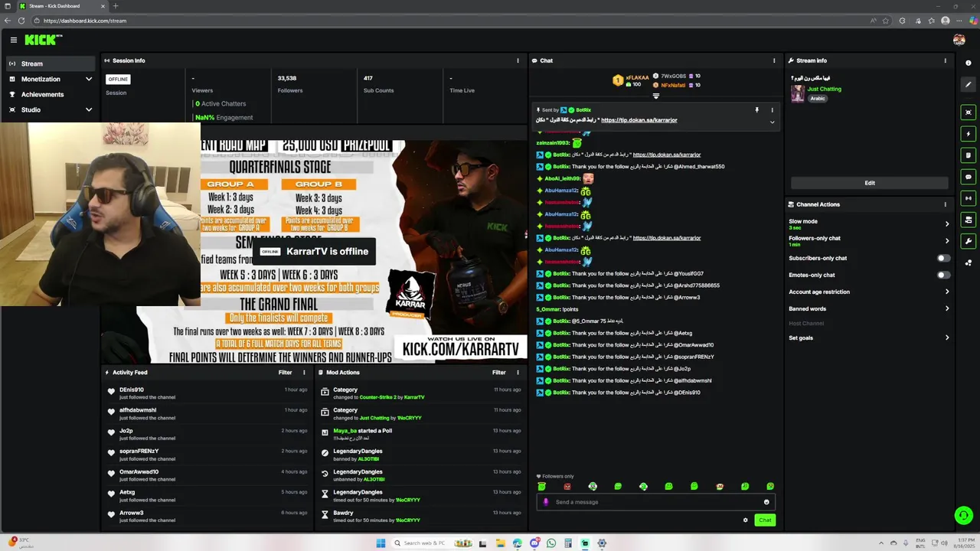Click the Arabic language tag

point(818,98)
